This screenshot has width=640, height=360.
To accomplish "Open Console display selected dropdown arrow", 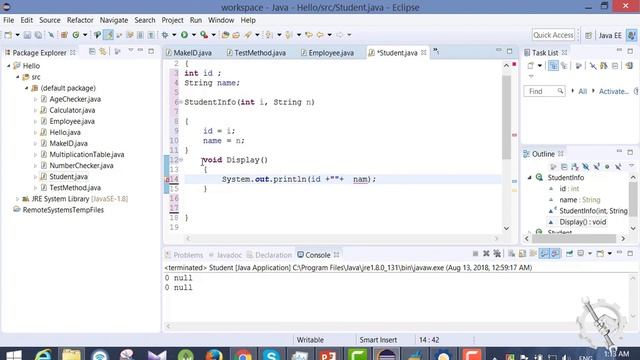I will pos(590,254).
